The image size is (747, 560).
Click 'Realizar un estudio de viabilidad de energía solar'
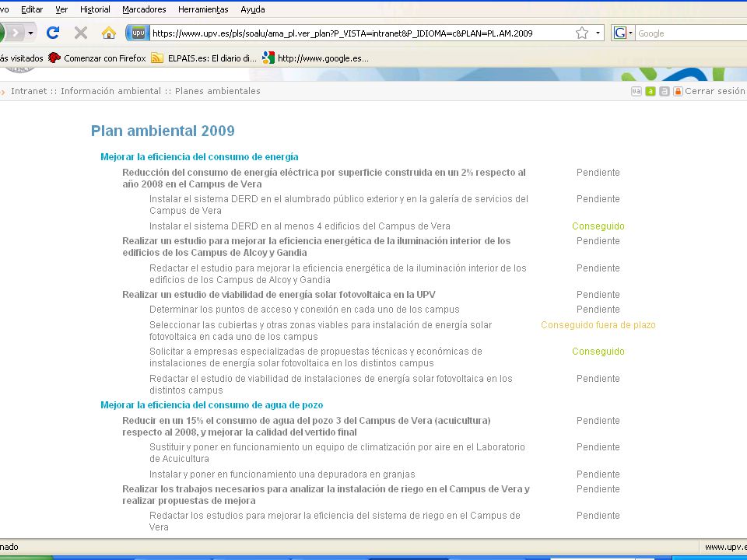(x=279, y=294)
